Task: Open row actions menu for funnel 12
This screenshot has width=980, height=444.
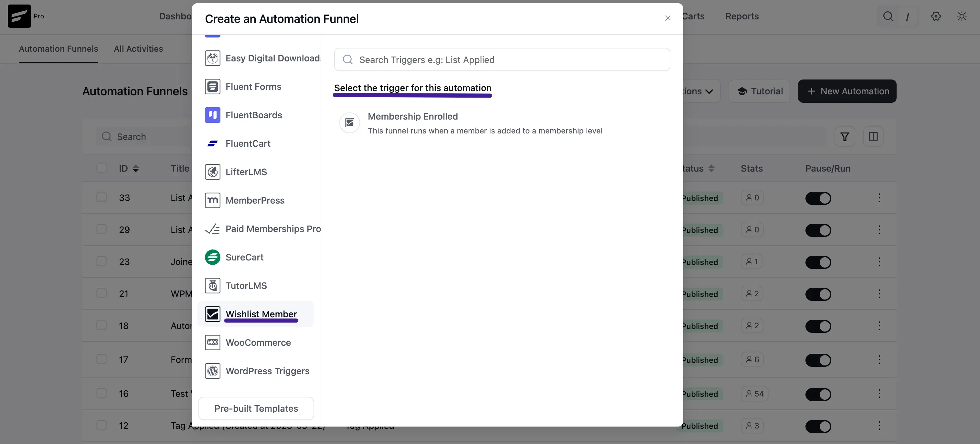Action: click(879, 426)
